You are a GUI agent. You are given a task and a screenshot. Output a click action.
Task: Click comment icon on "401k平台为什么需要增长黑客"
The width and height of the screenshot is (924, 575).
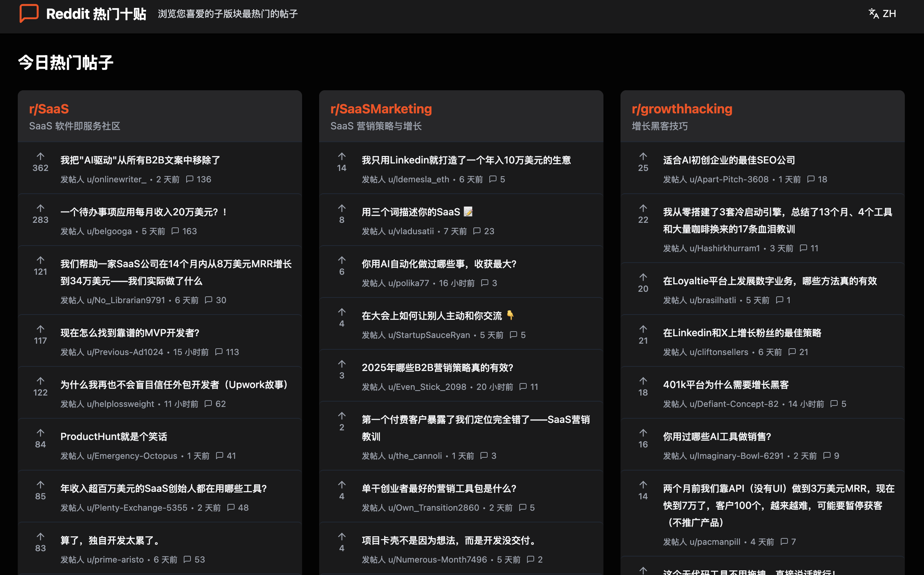tap(833, 403)
